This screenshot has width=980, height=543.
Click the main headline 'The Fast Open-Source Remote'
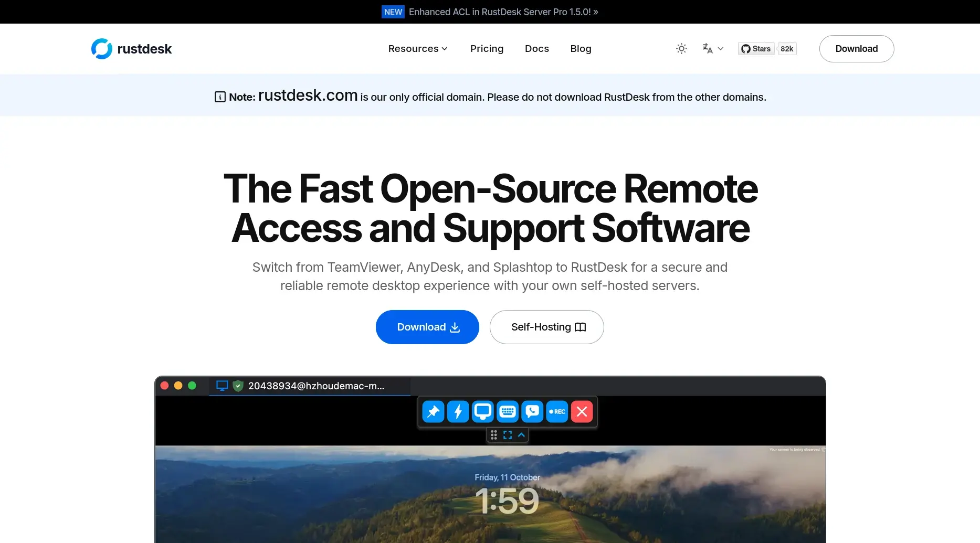(x=490, y=188)
